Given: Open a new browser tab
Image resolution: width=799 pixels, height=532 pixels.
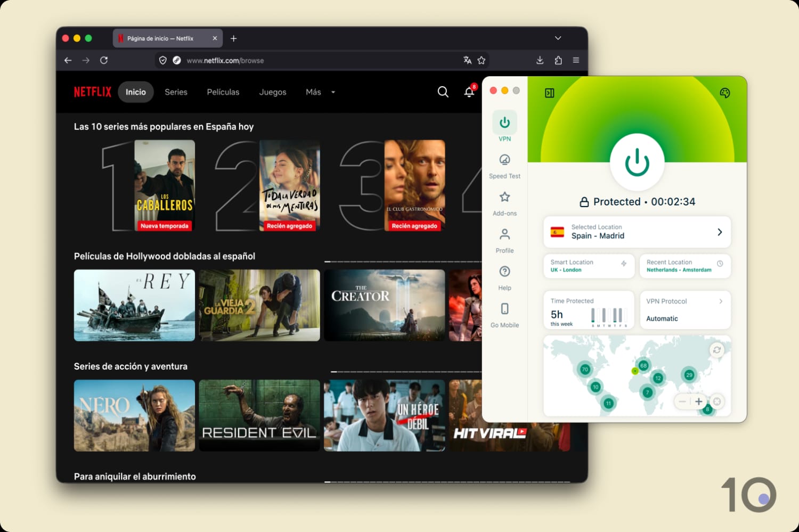Looking at the screenshot, I should 233,38.
